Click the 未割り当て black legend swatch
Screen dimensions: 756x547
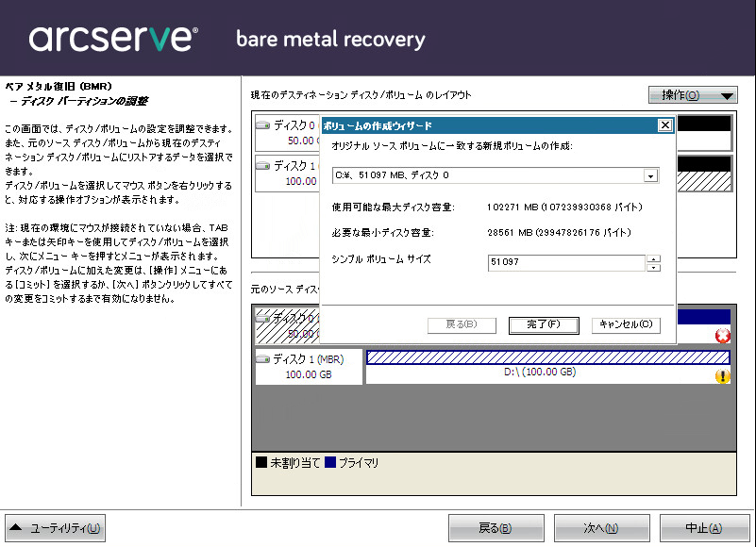click(261, 463)
